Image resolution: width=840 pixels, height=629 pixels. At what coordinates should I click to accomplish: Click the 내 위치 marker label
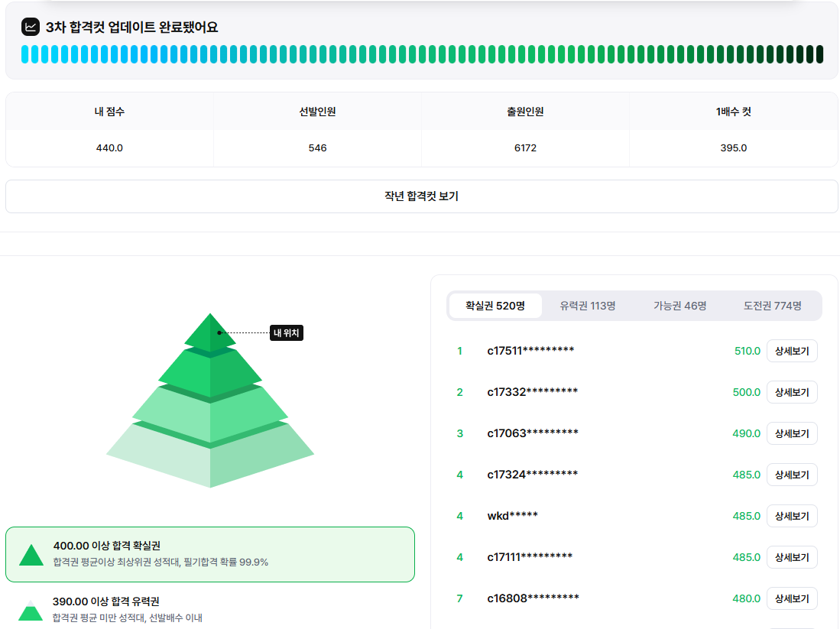[x=287, y=332]
